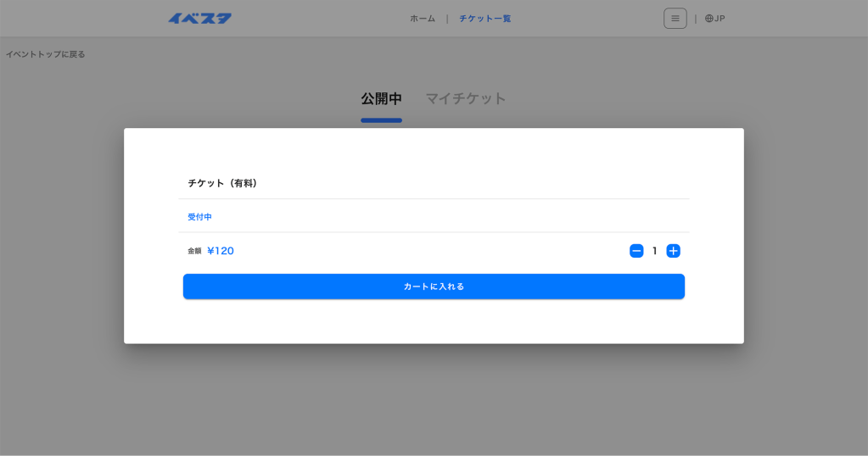The image size is (868, 456).
Task: Click the 受付中 status label
Action: pyautogui.click(x=199, y=217)
